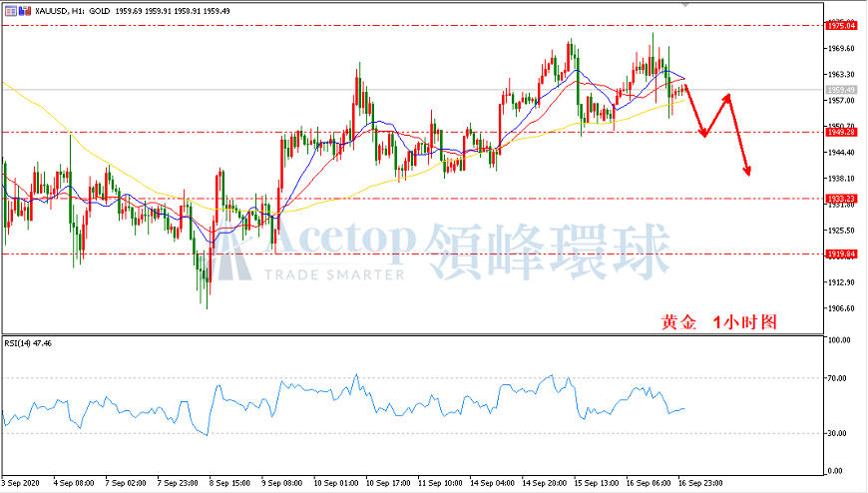This screenshot has height=493, width=868.
Task: Click the 1963.30 price axis value
Action: 841,74
